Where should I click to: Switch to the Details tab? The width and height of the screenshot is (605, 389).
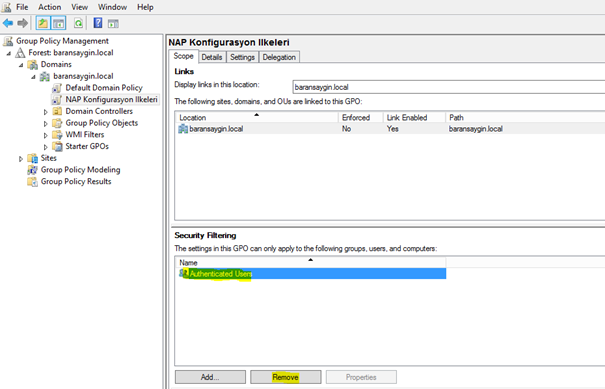pyautogui.click(x=212, y=57)
